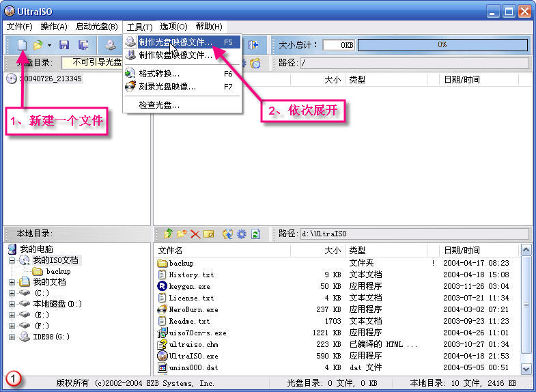Click the Save floppy disk icon

(64, 45)
